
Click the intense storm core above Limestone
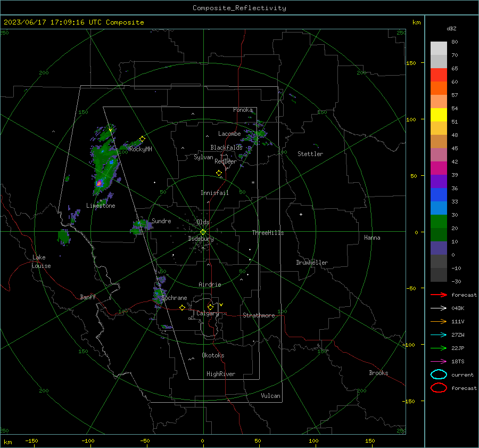pyautogui.click(x=99, y=183)
